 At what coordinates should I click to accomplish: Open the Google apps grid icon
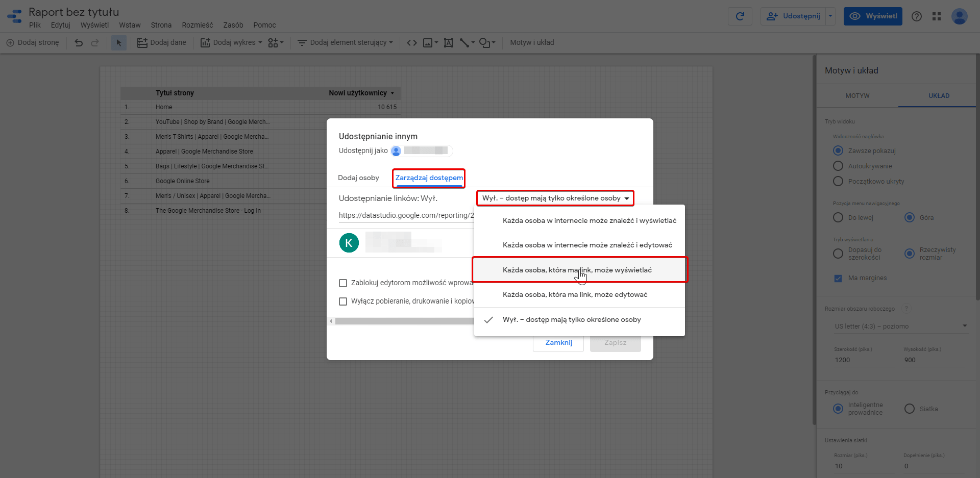coord(937,16)
